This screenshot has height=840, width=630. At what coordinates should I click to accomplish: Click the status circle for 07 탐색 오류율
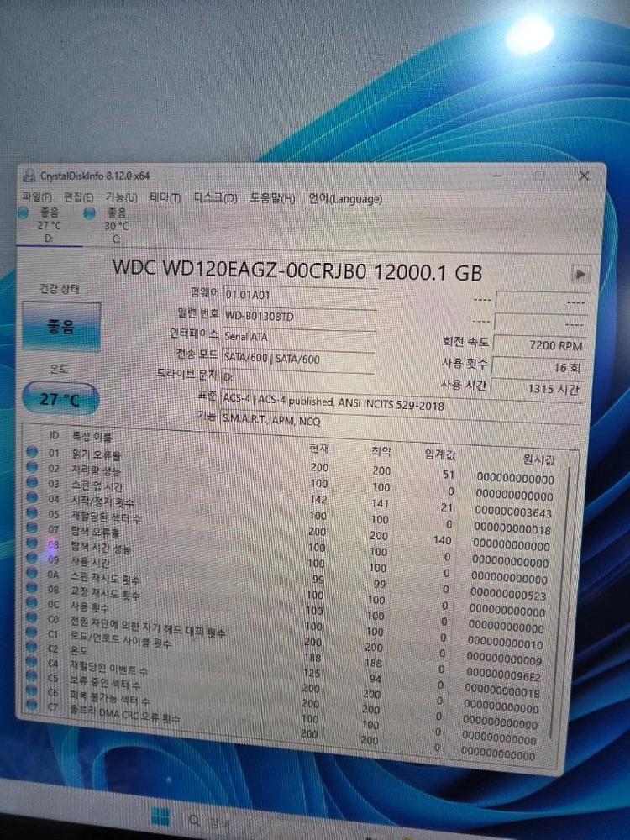32,528
